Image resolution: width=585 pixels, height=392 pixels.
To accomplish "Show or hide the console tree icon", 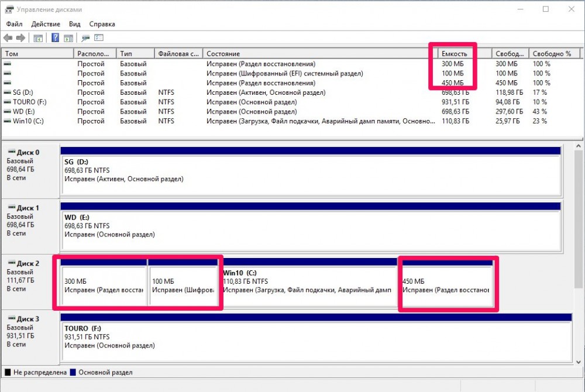I will pos(38,37).
